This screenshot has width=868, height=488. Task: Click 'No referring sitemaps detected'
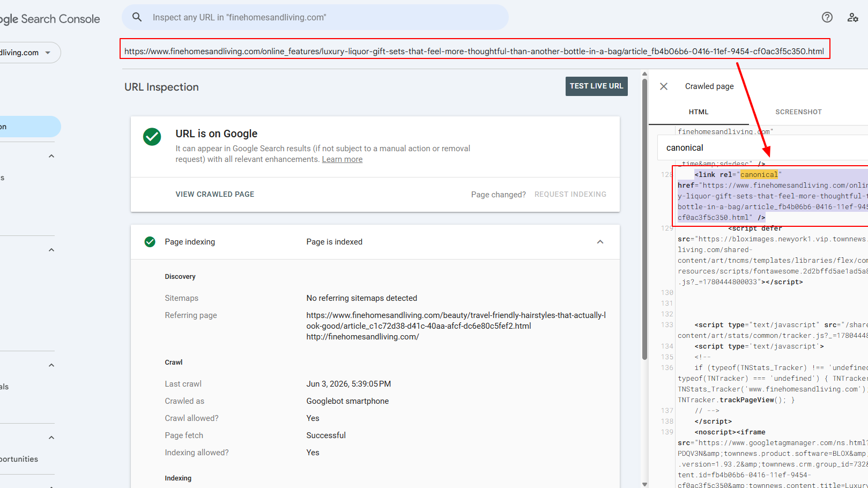point(362,298)
